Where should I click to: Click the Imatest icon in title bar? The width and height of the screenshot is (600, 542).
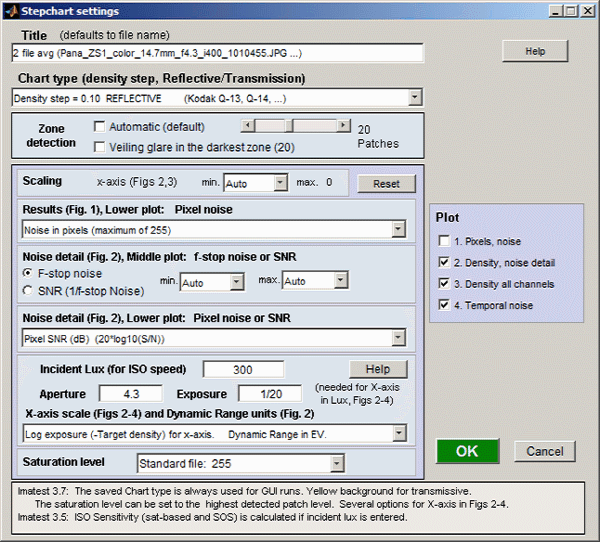click(11, 11)
